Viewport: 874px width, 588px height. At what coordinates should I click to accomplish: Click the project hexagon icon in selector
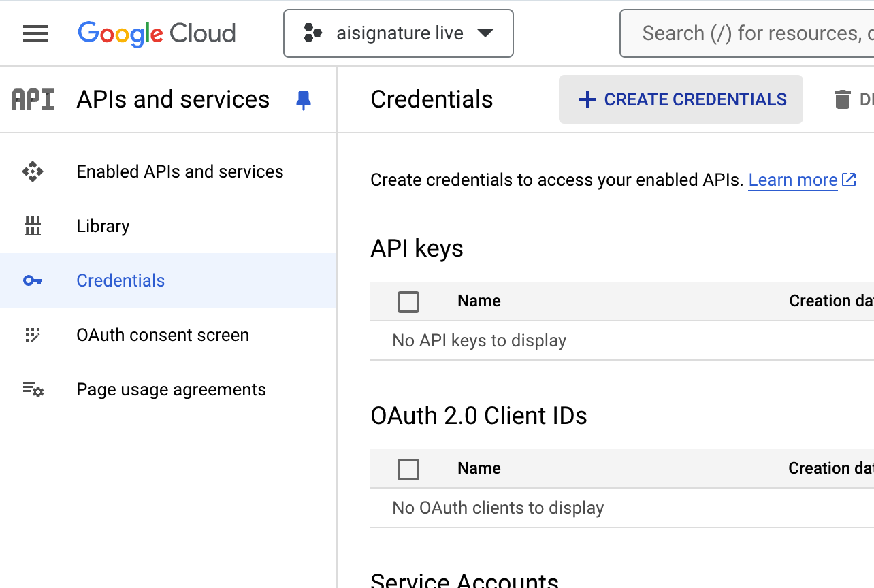tap(312, 33)
